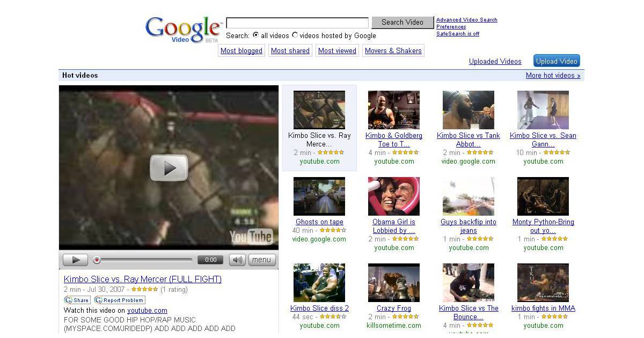Open the player menu button
This screenshot has width=644, height=338.
(262, 260)
